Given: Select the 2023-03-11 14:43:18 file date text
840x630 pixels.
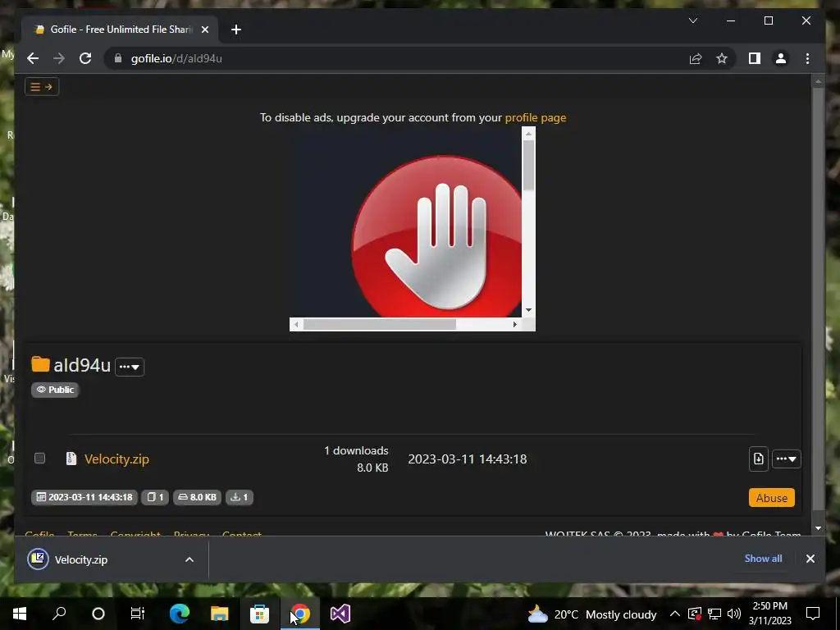Looking at the screenshot, I should point(467,459).
